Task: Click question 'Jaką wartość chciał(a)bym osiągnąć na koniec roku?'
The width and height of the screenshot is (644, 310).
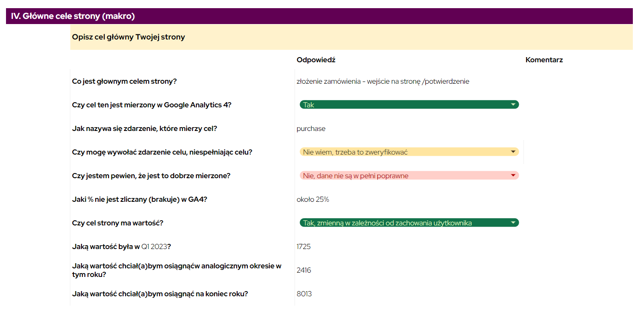Action: click(x=160, y=294)
